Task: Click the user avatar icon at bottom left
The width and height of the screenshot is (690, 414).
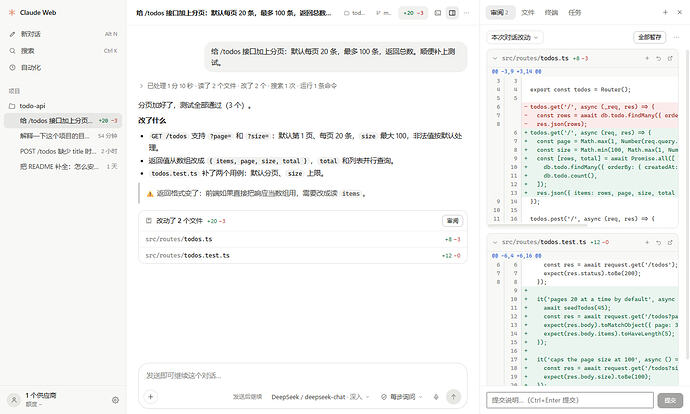Action: [x=14, y=400]
